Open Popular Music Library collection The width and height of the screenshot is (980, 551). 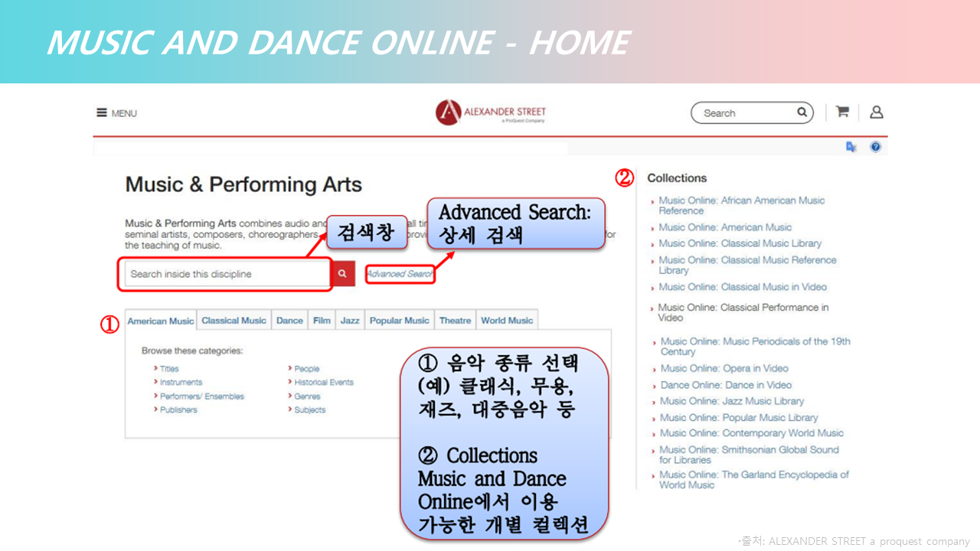click(738, 418)
